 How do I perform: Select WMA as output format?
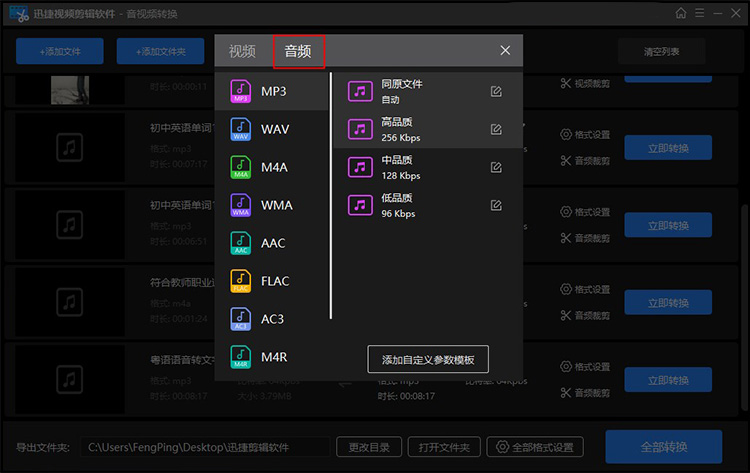coord(272,205)
